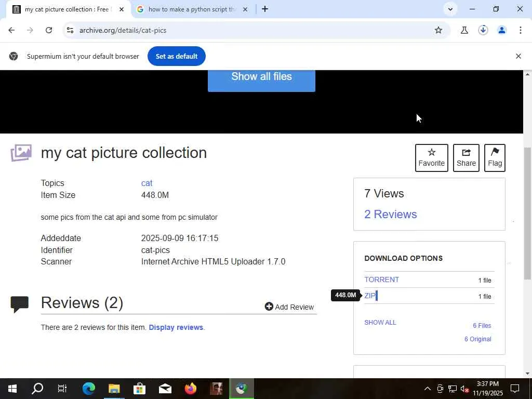Click SHOW ALL download options
Image resolution: width=532 pixels, height=399 pixels.
380,322
